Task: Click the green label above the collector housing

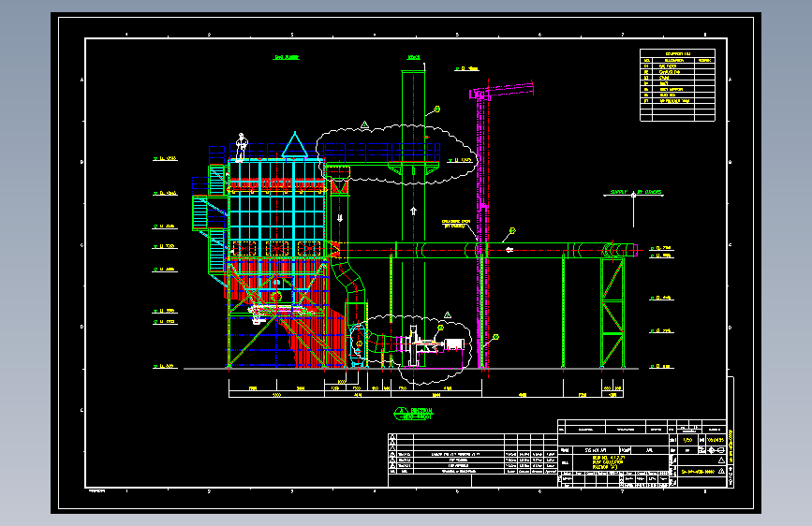Action: [286, 57]
